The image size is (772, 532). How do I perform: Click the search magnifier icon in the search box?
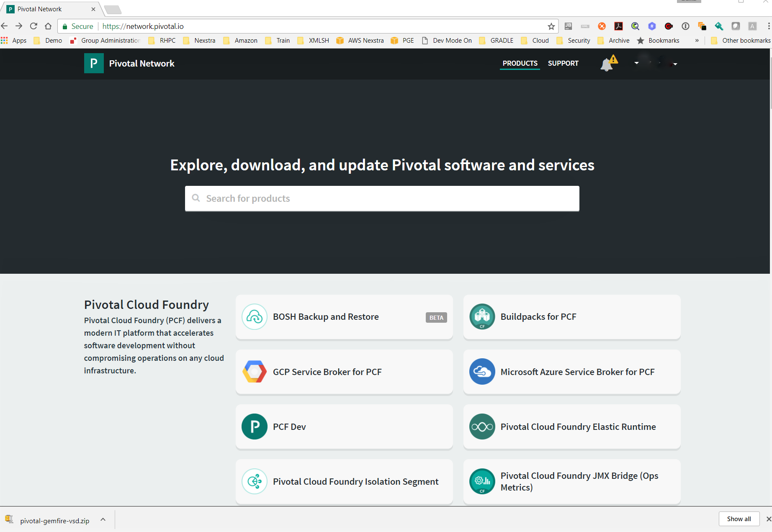point(196,198)
